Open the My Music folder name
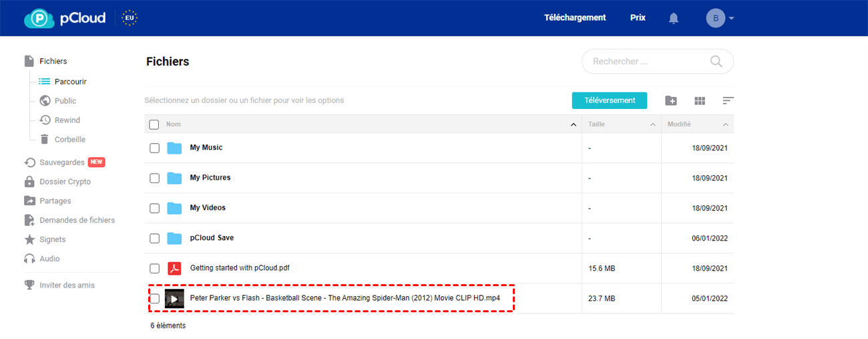The width and height of the screenshot is (868, 339). [x=206, y=147]
